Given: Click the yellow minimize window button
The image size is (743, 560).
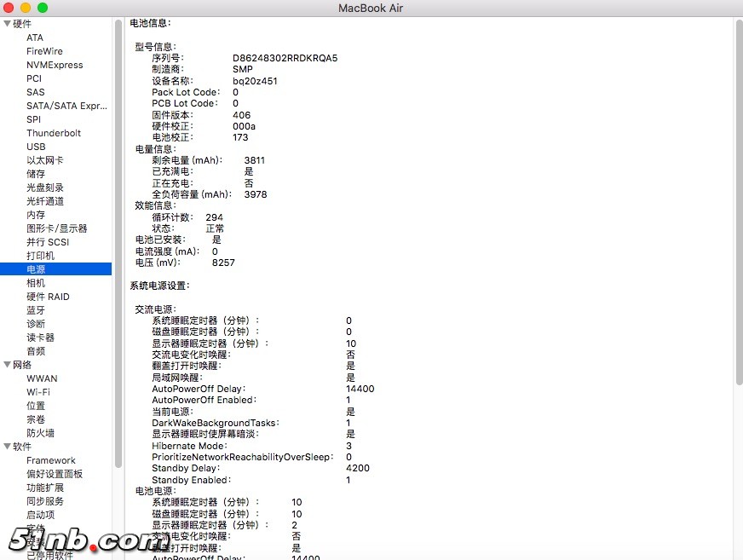Looking at the screenshot, I should 26,8.
